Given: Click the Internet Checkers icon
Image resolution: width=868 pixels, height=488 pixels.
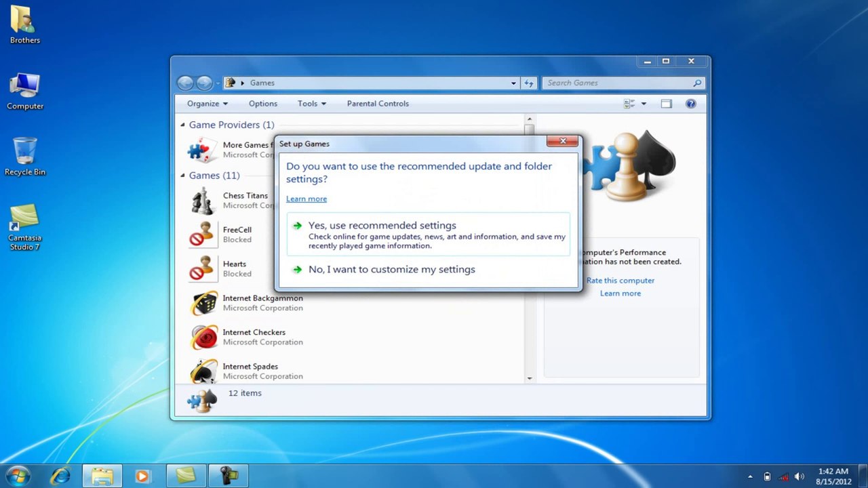Looking at the screenshot, I should (x=203, y=337).
